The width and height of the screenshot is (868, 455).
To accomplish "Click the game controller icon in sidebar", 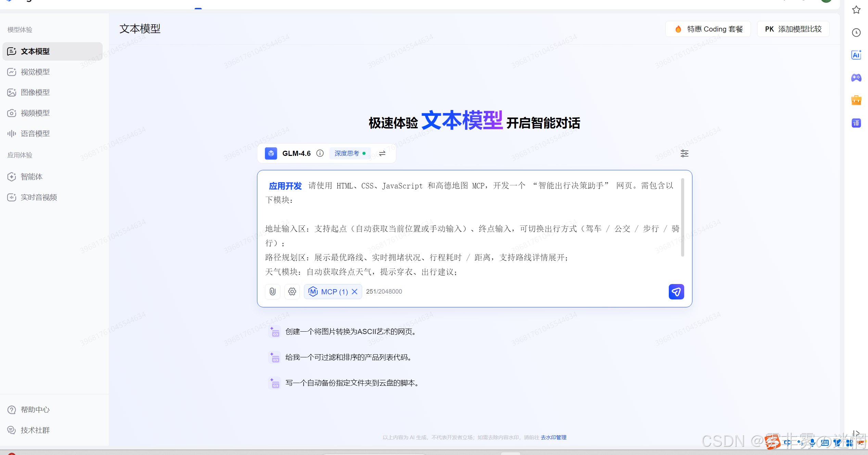I will click(x=856, y=78).
